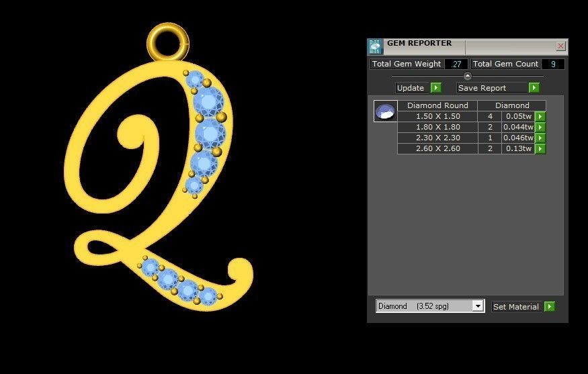Collapse the panel using the round arrow toggle
Image resolution: width=588 pixels, height=374 pixels.
point(468,76)
